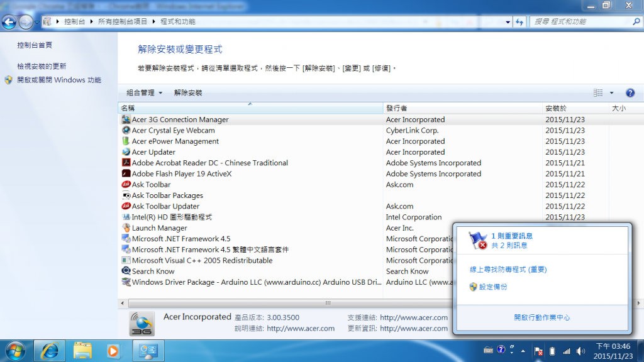Image resolution: width=644 pixels, height=362 pixels.
Task: Open the help button in the toolbar
Action: (630, 93)
